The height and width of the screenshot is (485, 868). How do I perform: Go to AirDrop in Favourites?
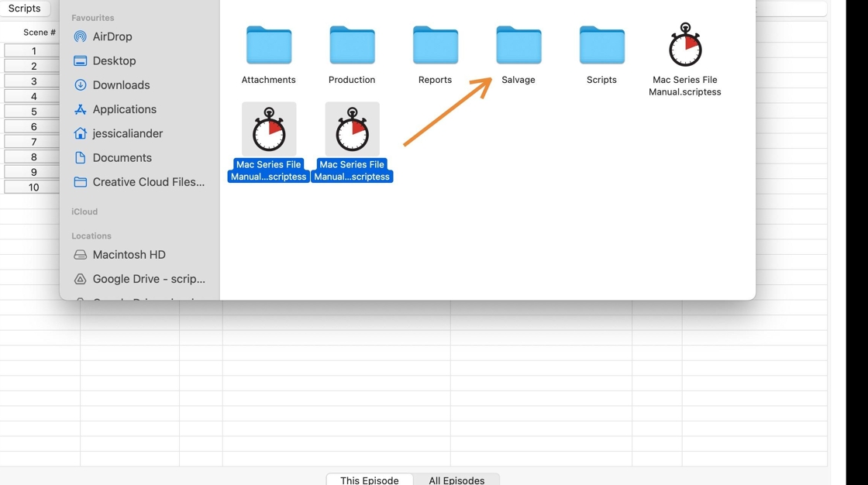pos(112,36)
